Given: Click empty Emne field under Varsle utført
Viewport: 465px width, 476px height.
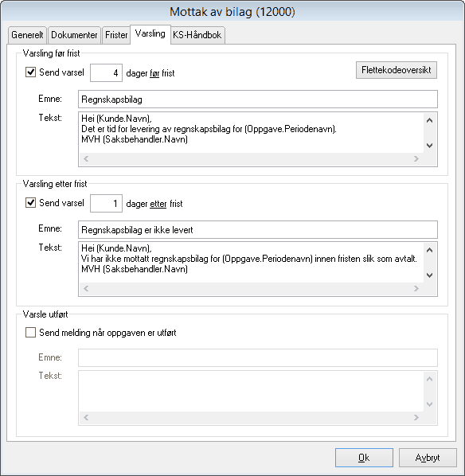Looking at the screenshot, I should [x=258, y=357].
